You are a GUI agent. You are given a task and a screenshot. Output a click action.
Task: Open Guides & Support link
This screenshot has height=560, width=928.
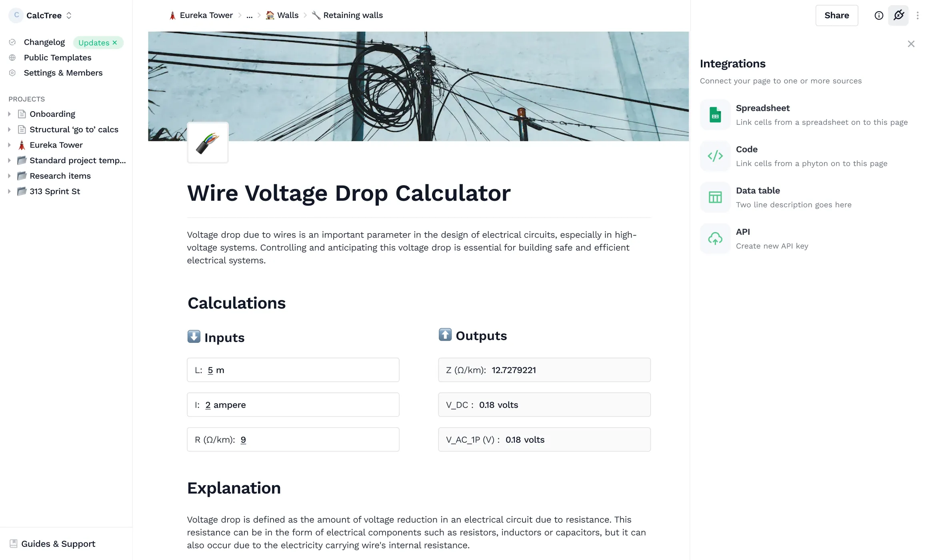[x=58, y=544]
